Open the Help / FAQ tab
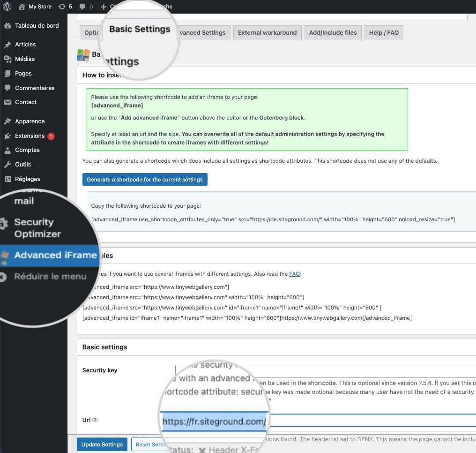This screenshot has width=476, height=453. 384,32
